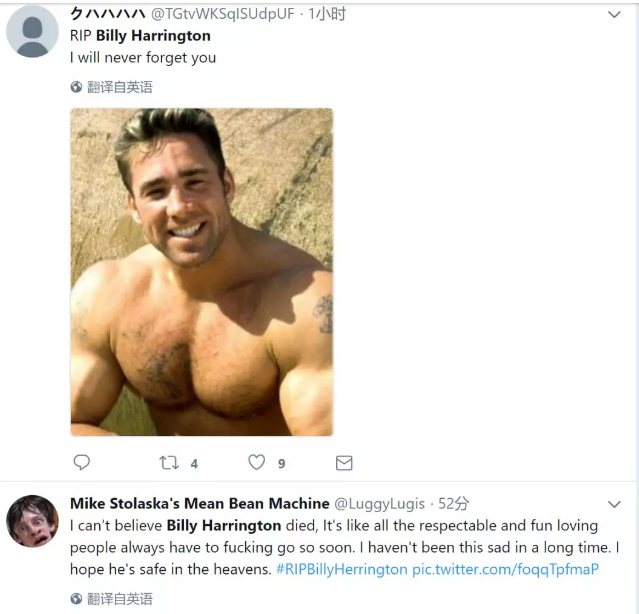Viewport: 639px width, 614px height.
Task: Click globe icon under second tweet
Action: click(x=76, y=599)
